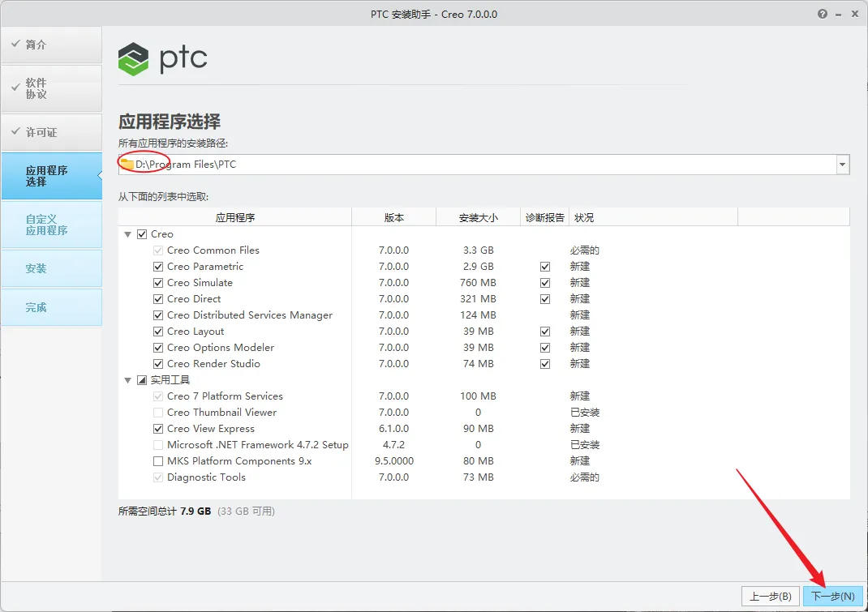Select Microsoft .NET Framework 4.7.2 Setup label
The image size is (868, 612).
click(258, 445)
